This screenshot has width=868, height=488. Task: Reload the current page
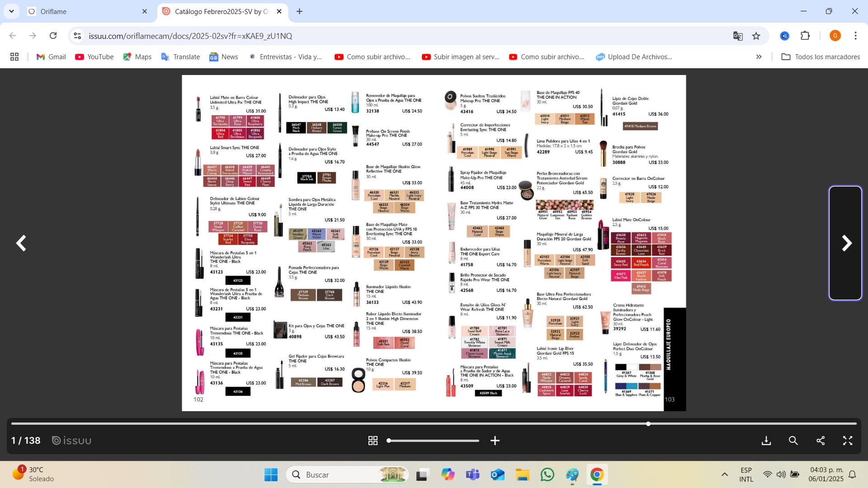[53, 36]
